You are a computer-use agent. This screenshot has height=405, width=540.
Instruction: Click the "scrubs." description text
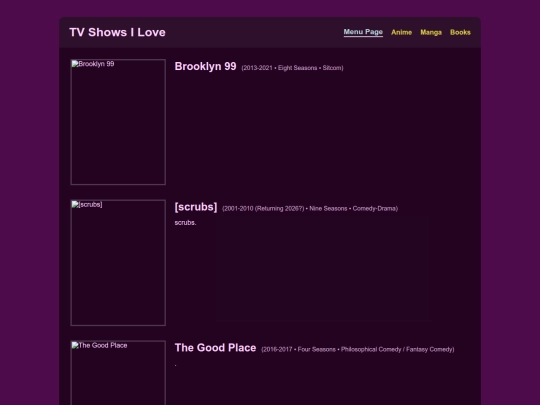point(185,223)
